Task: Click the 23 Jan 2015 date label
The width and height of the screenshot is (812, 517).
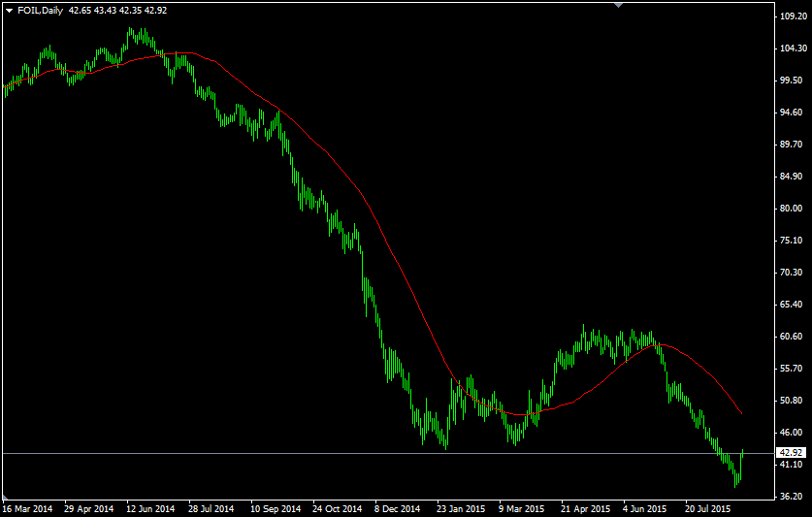Action: point(461,508)
